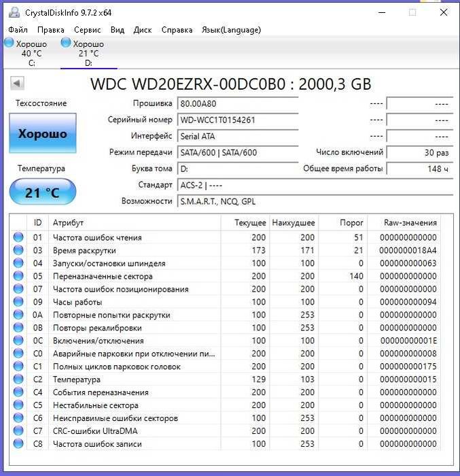
Task: Open the Вид menu
Action: (118, 30)
